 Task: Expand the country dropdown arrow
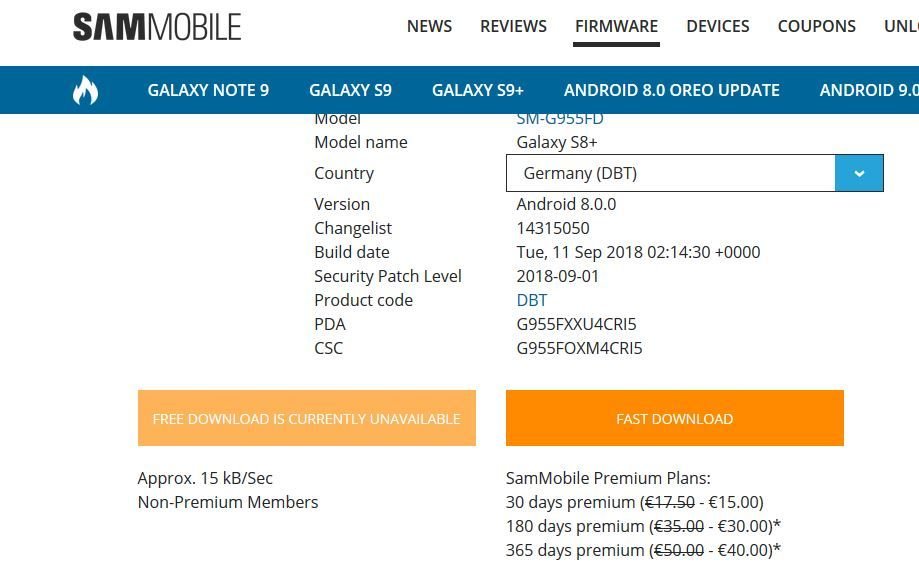tap(859, 173)
